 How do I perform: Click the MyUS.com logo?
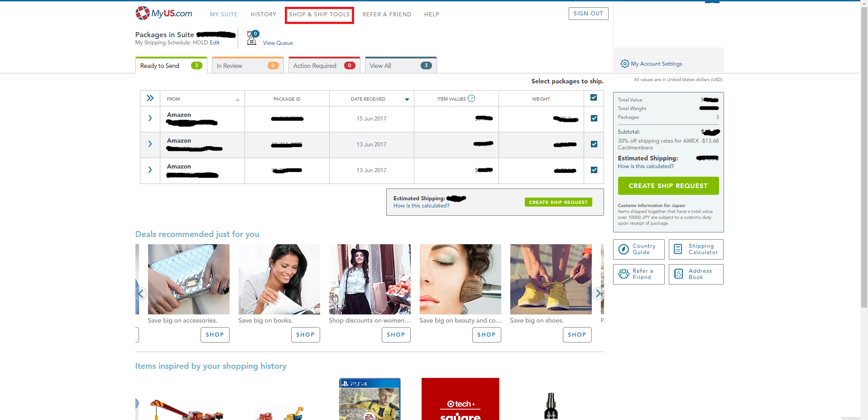point(163,13)
